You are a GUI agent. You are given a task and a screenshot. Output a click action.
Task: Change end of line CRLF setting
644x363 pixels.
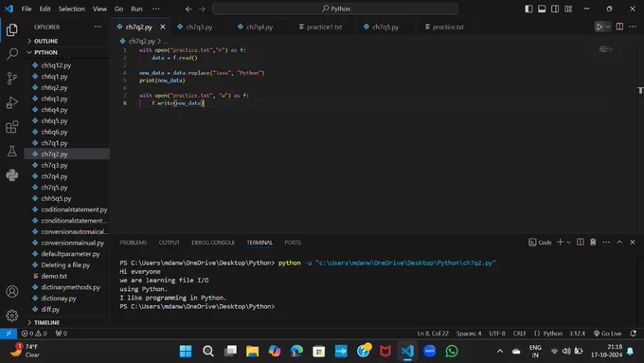pyautogui.click(x=520, y=334)
